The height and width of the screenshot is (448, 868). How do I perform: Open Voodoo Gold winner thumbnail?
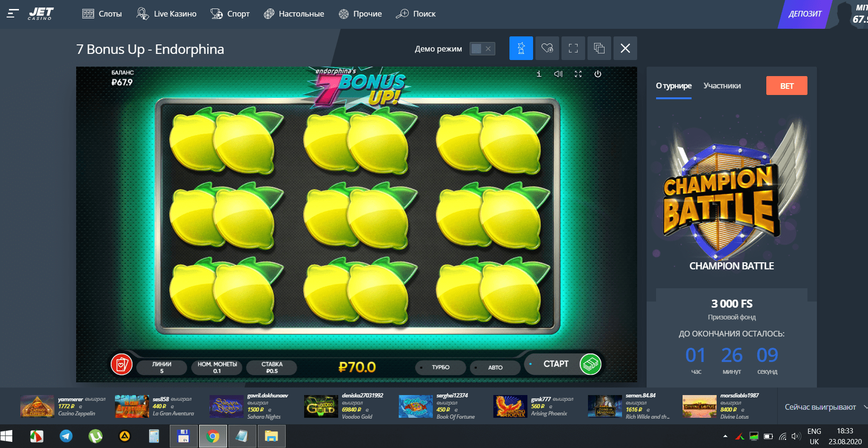point(321,406)
